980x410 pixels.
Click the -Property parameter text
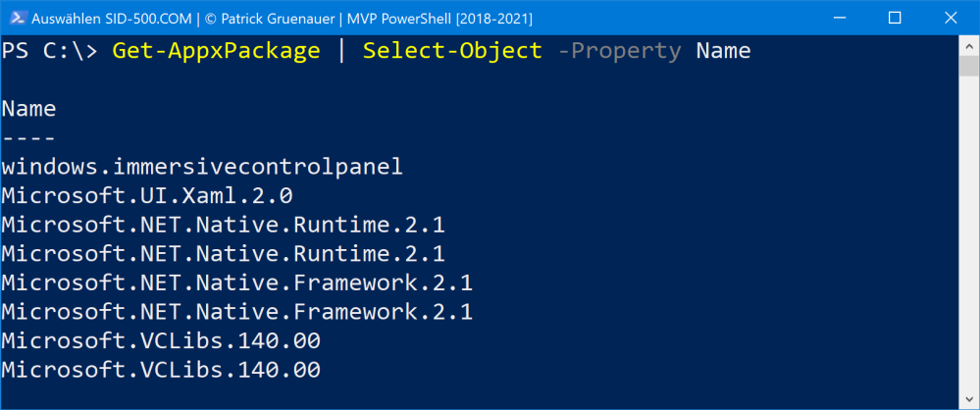click(618, 51)
